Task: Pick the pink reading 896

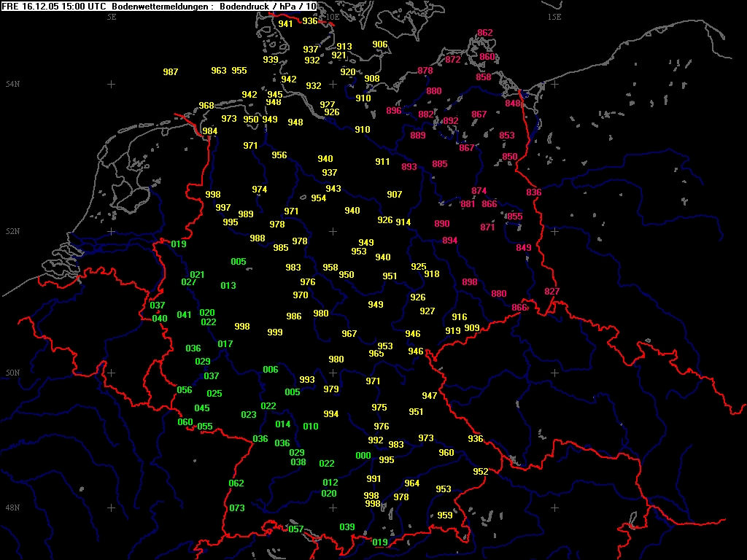Action: point(393,111)
